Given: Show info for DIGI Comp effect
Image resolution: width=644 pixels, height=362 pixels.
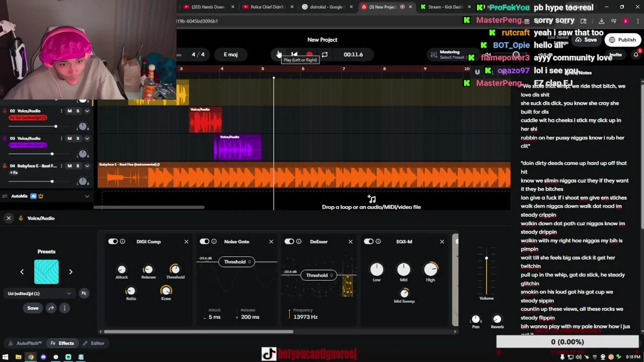Looking at the screenshot, I should click(x=122, y=242).
